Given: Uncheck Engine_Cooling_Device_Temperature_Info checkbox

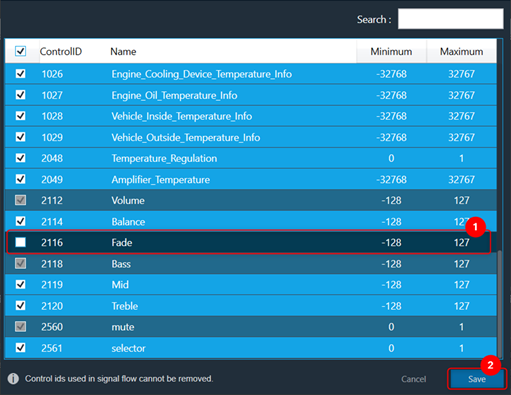Looking at the screenshot, I should click(x=21, y=74).
